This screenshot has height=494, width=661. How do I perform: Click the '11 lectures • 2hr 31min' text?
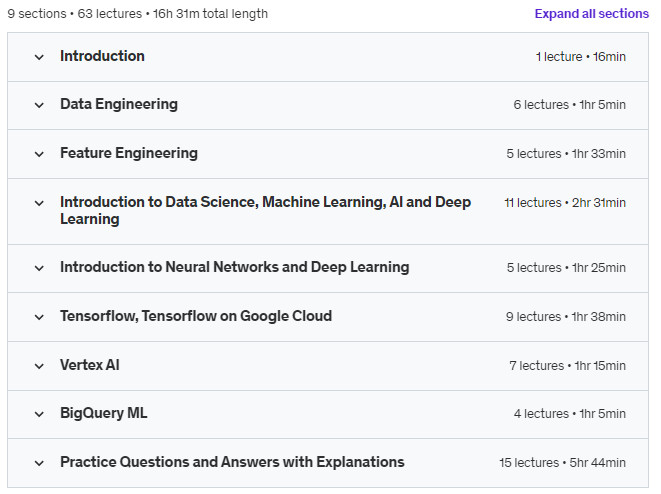[x=565, y=203]
